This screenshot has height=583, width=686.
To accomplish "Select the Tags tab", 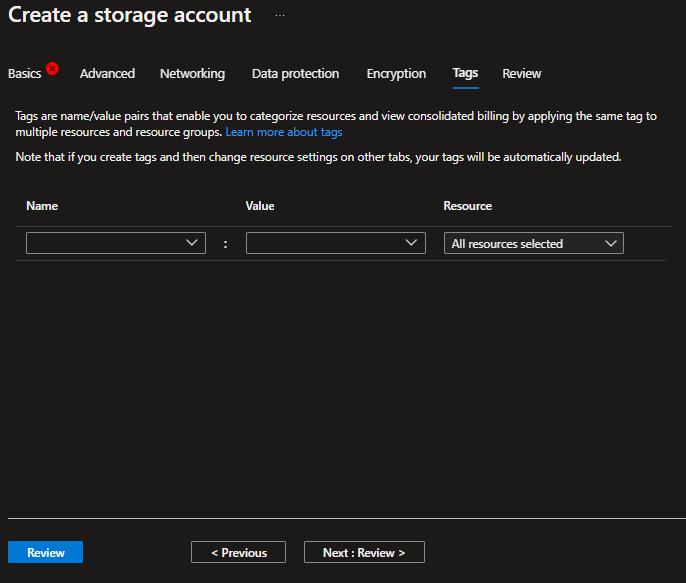I will [x=465, y=74].
